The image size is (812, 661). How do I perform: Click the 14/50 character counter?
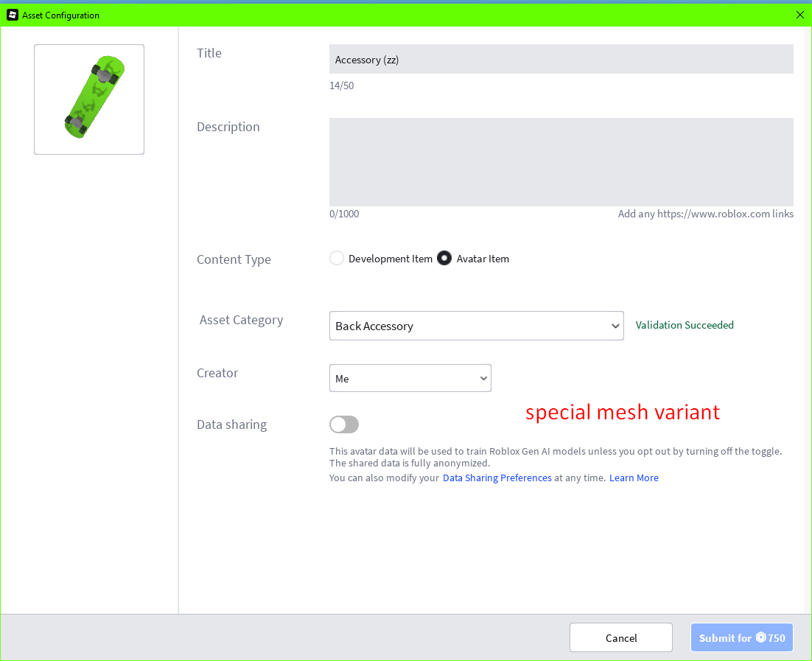tap(341, 85)
